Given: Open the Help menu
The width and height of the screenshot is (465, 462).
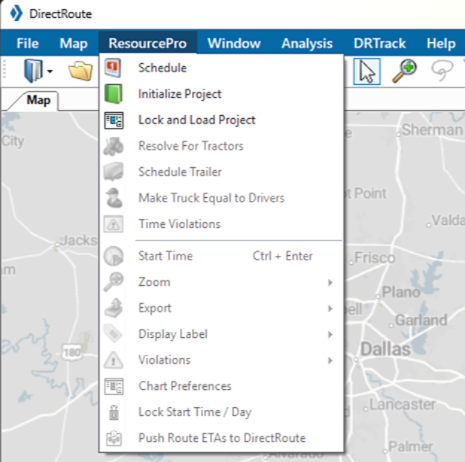Looking at the screenshot, I should (x=441, y=43).
